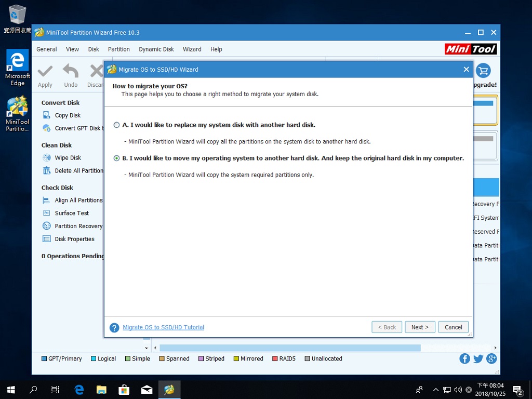This screenshot has width=532, height=399.
Task: Open the Microsoft Edge desktop shortcut
Action: coord(17,68)
